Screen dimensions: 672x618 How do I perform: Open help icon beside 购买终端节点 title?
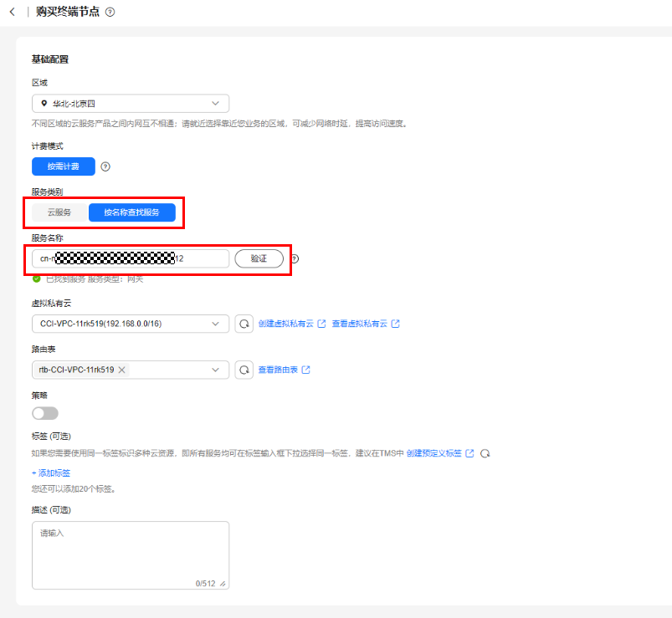tap(110, 12)
